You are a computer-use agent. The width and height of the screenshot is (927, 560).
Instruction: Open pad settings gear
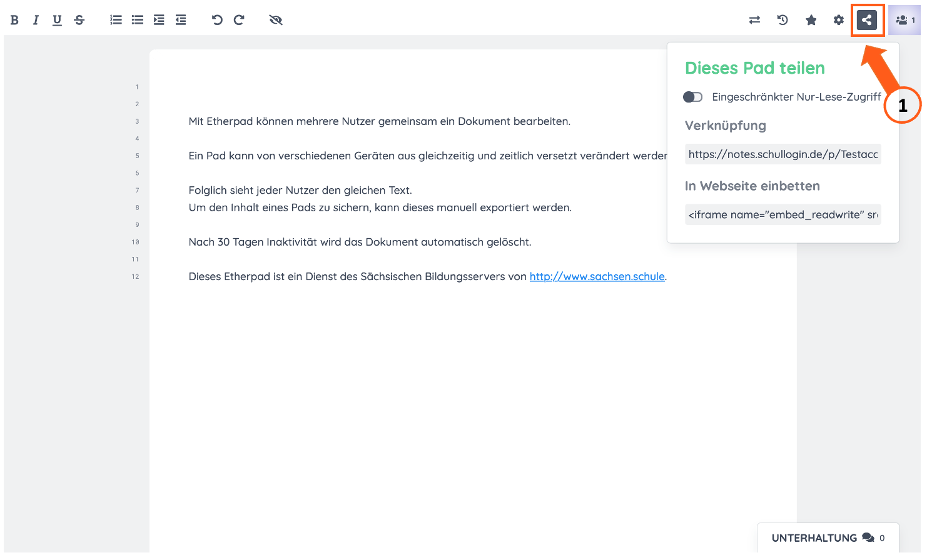coord(839,20)
